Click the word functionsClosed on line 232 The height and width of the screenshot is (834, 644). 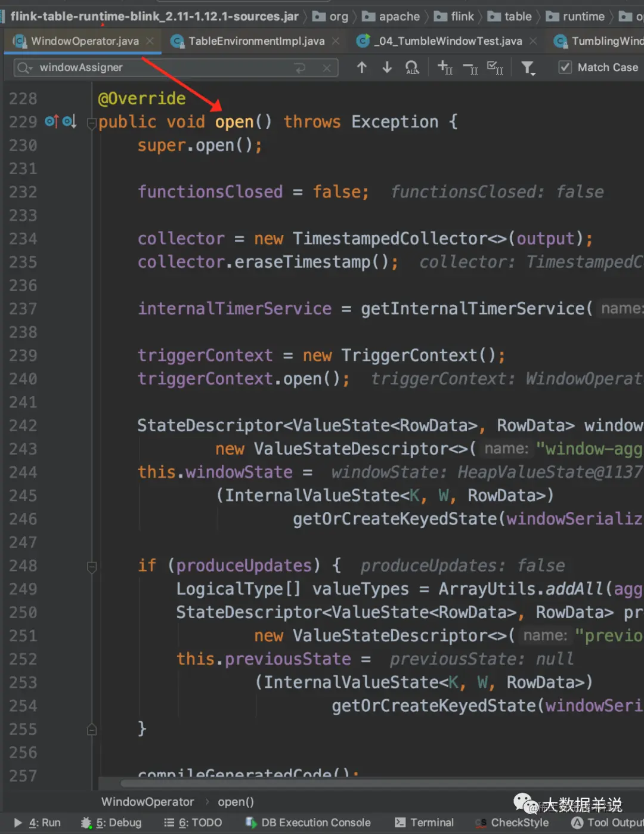[210, 192]
